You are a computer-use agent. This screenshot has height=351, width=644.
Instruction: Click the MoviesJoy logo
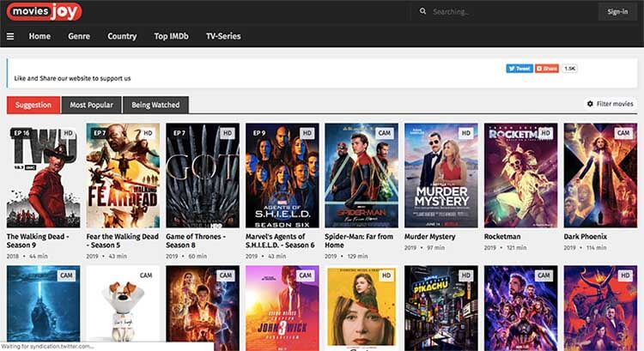[44, 11]
